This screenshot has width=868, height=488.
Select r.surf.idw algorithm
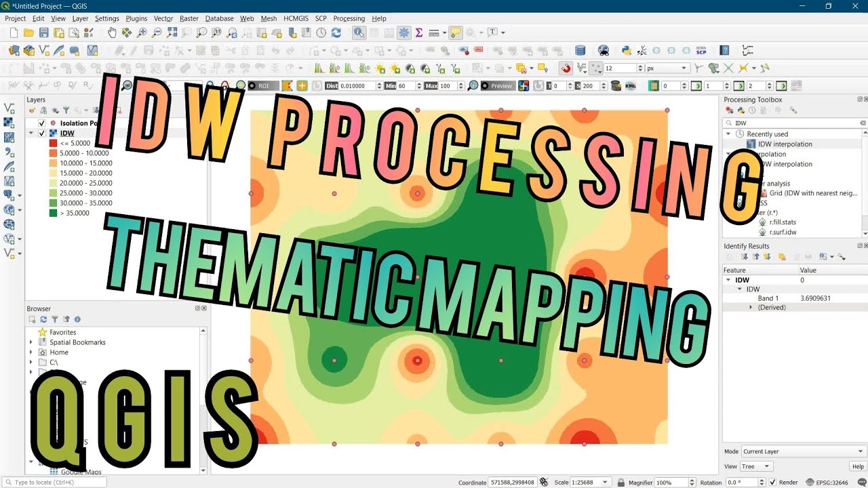click(x=783, y=232)
